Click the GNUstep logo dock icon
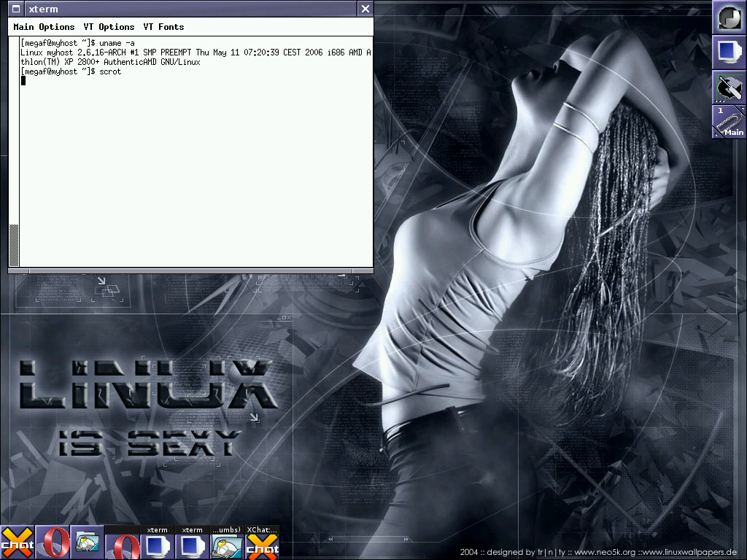 tap(729, 17)
